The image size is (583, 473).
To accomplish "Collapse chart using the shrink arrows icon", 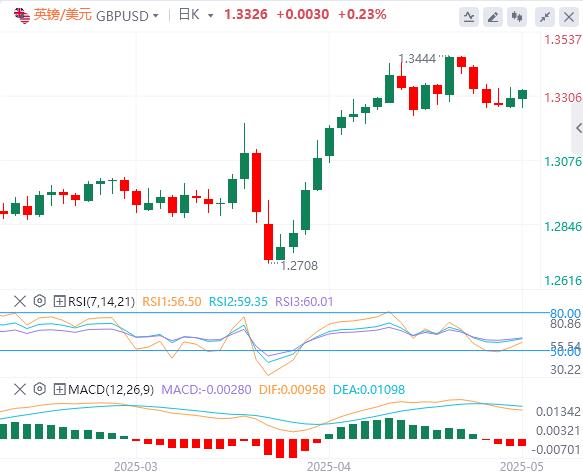I will tap(545, 17).
